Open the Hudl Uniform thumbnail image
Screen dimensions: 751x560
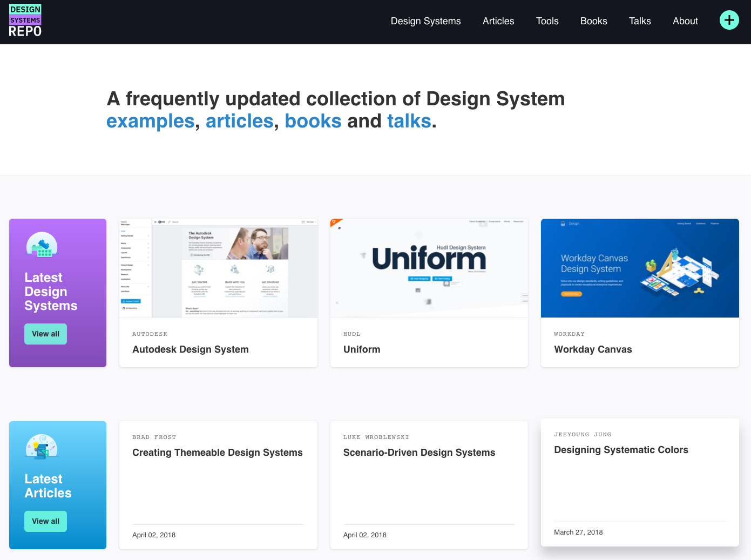point(429,268)
